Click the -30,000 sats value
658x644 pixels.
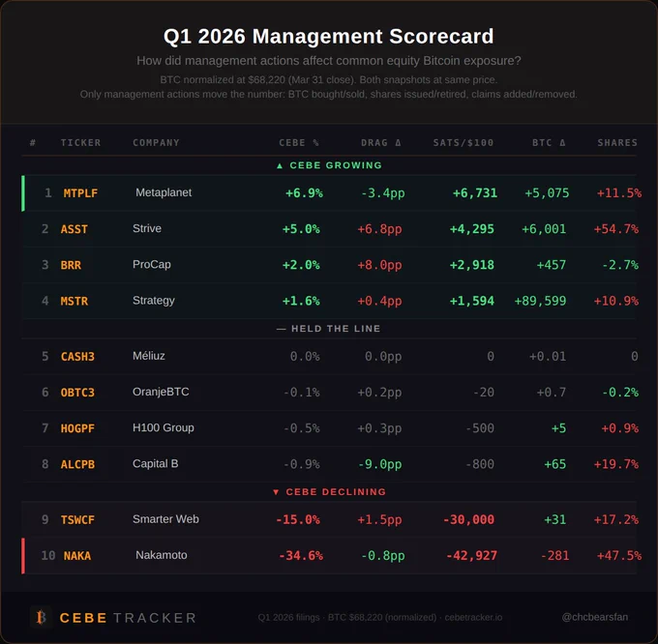tap(468, 519)
